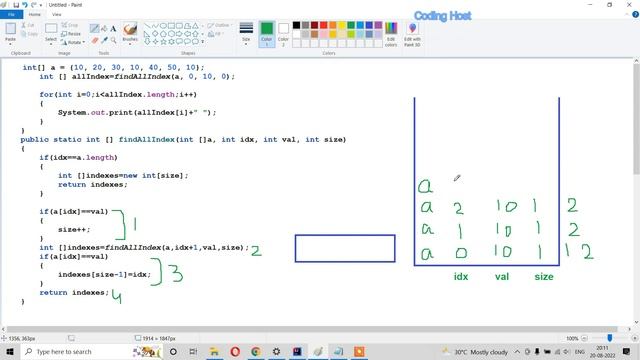Choose the Oval shape
Viewport: 640px width, 360px height.
[163, 26]
